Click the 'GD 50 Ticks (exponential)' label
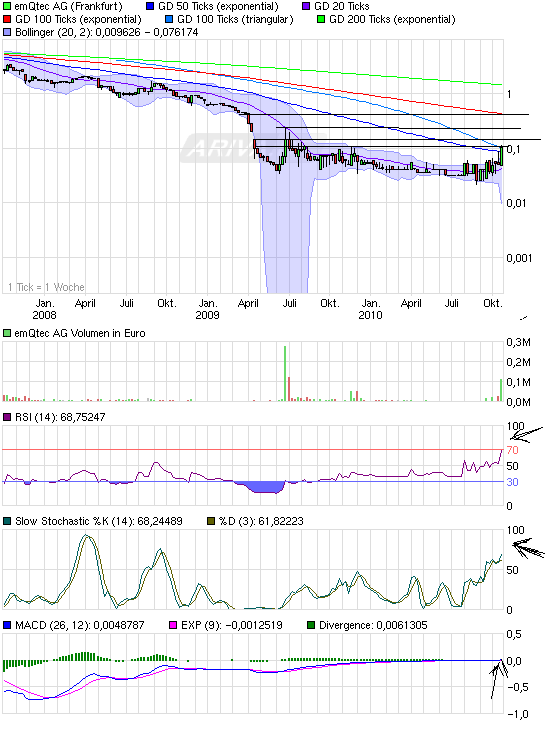 point(218,7)
